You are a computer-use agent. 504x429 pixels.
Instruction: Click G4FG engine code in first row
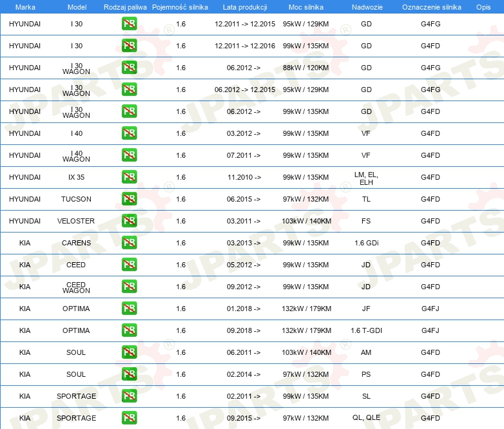click(x=431, y=24)
